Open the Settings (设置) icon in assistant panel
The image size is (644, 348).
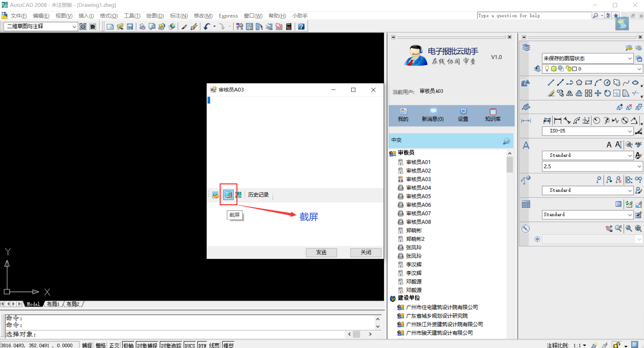pyautogui.click(x=463, y=114)
